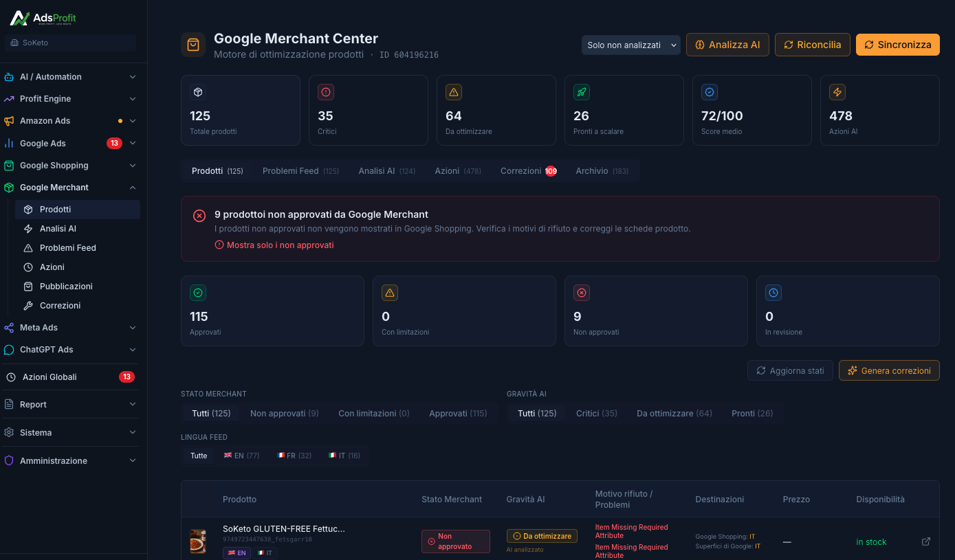This screenshot has height=560, width=955.
Task: Open external link icon for SoKeto Fettuccine row
Action: [x=926, y=541]
